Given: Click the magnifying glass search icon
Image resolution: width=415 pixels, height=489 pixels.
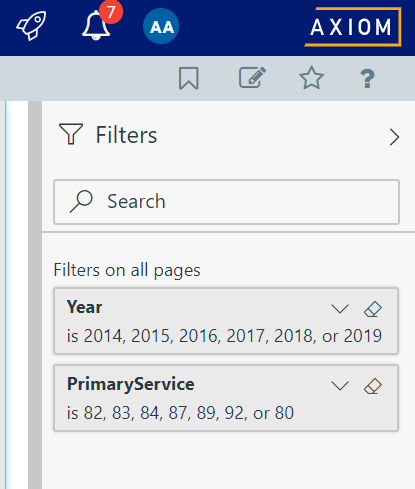Looking at the screenshot, I should click(81, 201).
